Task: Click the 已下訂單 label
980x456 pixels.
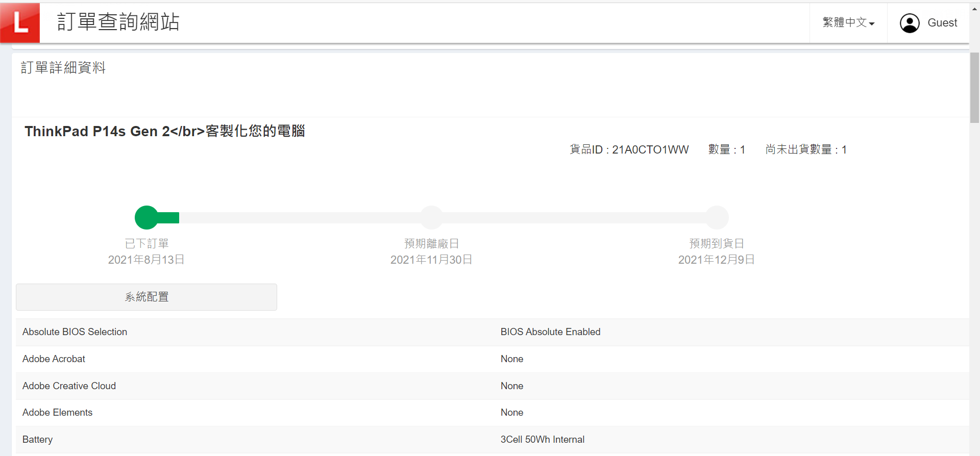Action: click(146, 244)
